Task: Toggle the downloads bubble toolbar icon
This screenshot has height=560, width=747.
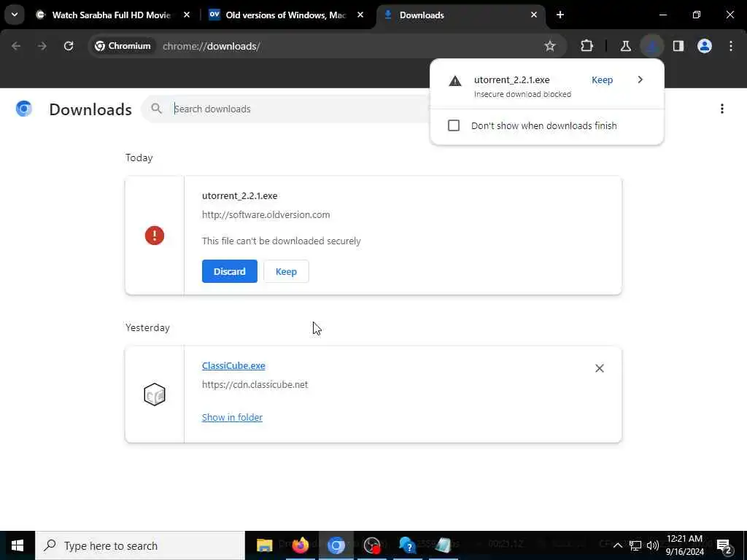Action: [x=651, y=46]
